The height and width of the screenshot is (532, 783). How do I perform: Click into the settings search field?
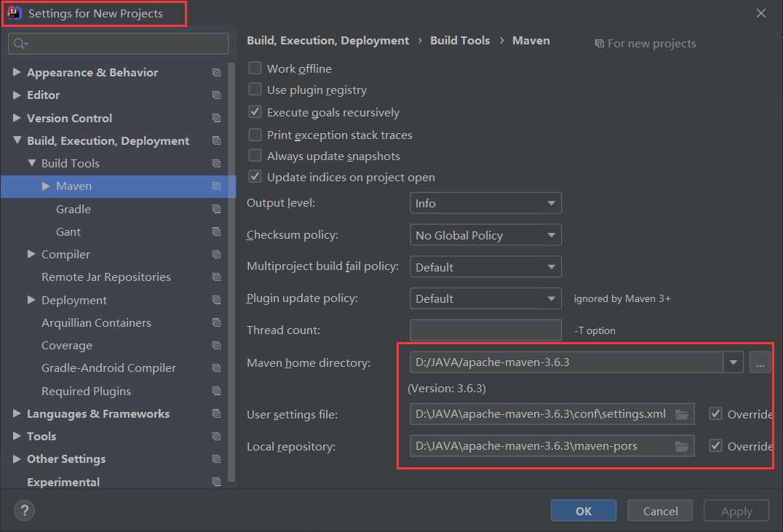pyautogui.click(x=119, y=44)
